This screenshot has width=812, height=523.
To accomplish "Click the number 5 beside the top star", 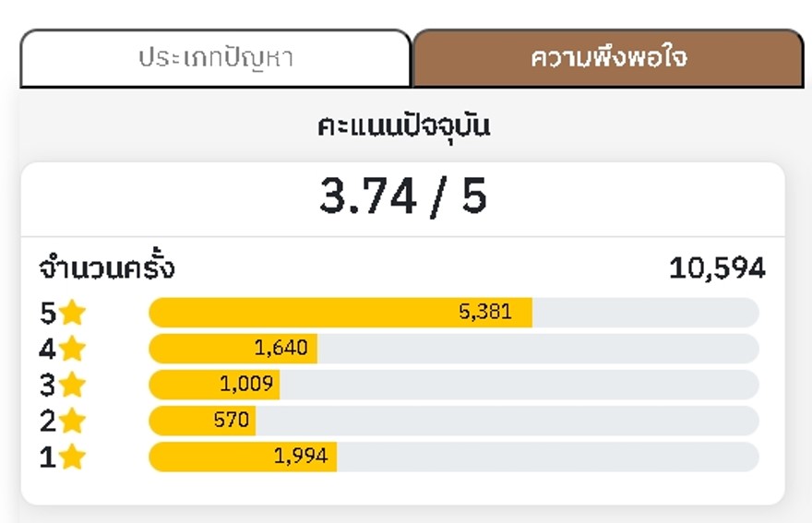I will coord(48,313).
